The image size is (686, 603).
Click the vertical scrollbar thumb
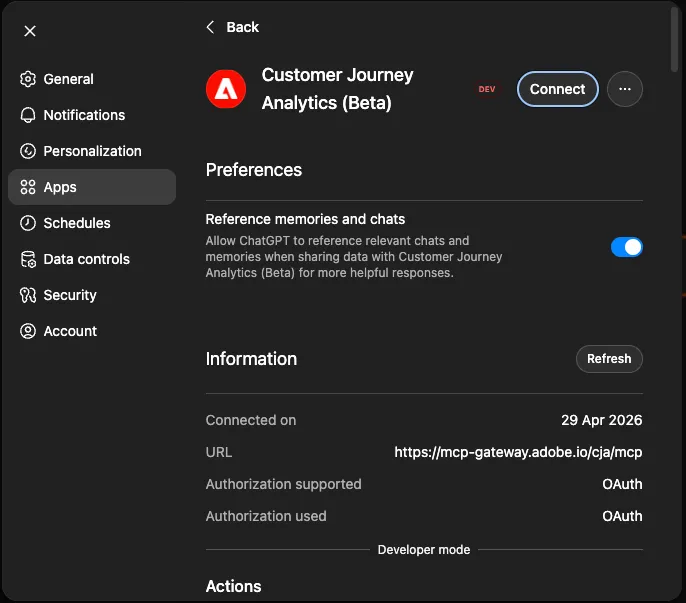pos(675,39)
